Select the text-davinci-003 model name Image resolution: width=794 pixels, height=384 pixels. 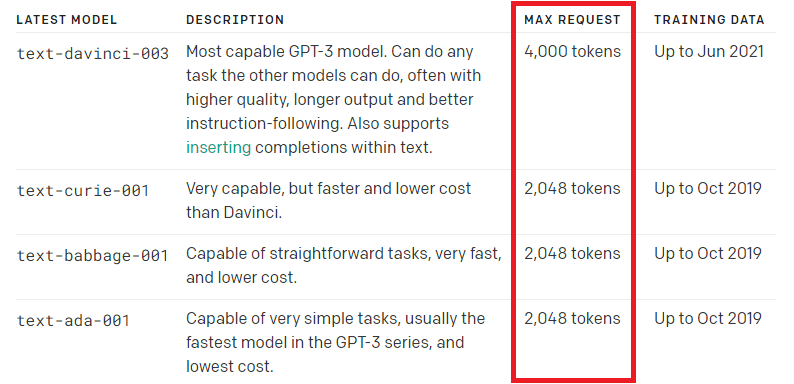click(93, 53)
